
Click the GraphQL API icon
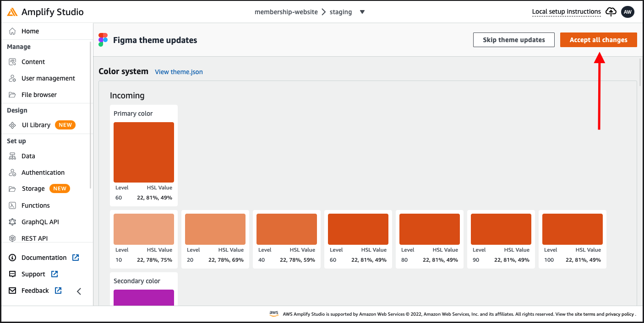tap(12, 222)
